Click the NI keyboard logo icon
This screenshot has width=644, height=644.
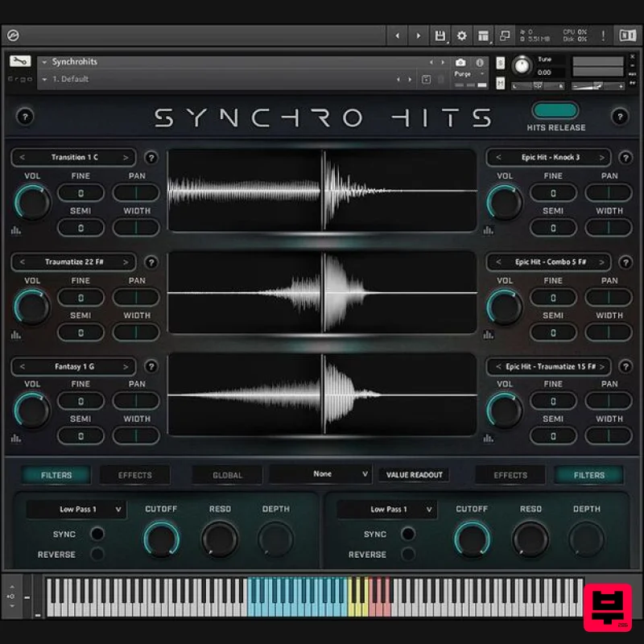pyautogui.click(x=627, y=35)
